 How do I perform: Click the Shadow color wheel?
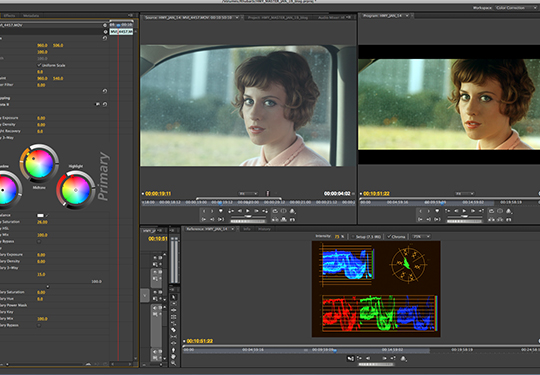[7, 189]
